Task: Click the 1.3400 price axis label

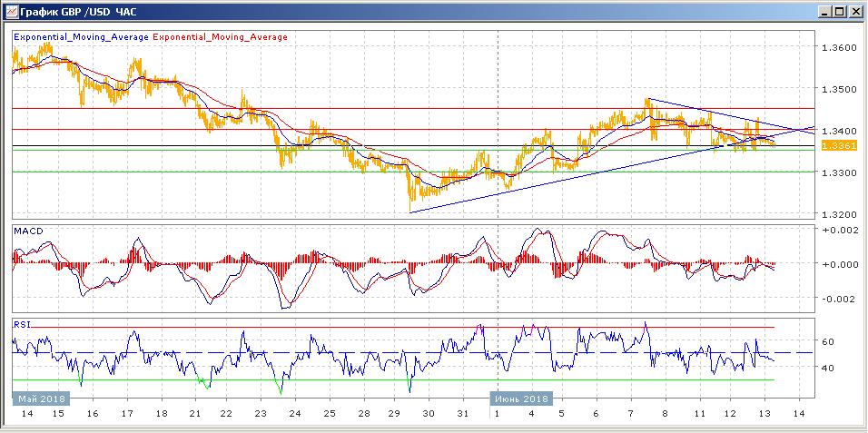Action: pyautogui.click(x=840, y=131)
